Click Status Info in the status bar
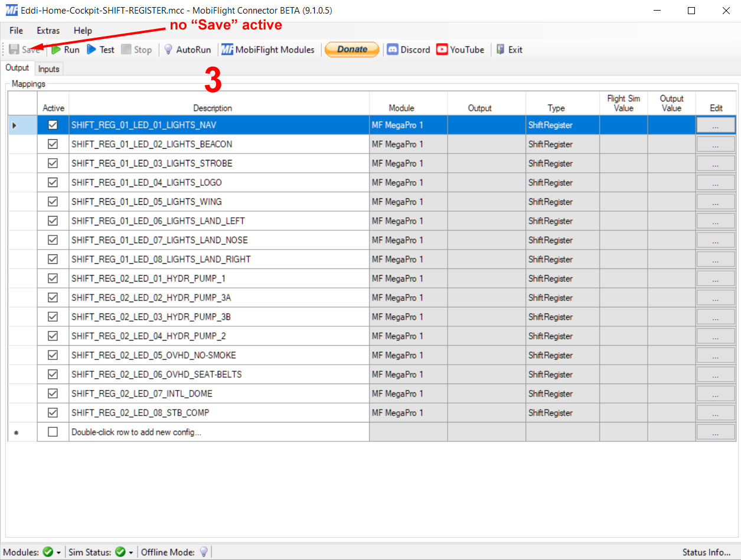 click(706, 552)
